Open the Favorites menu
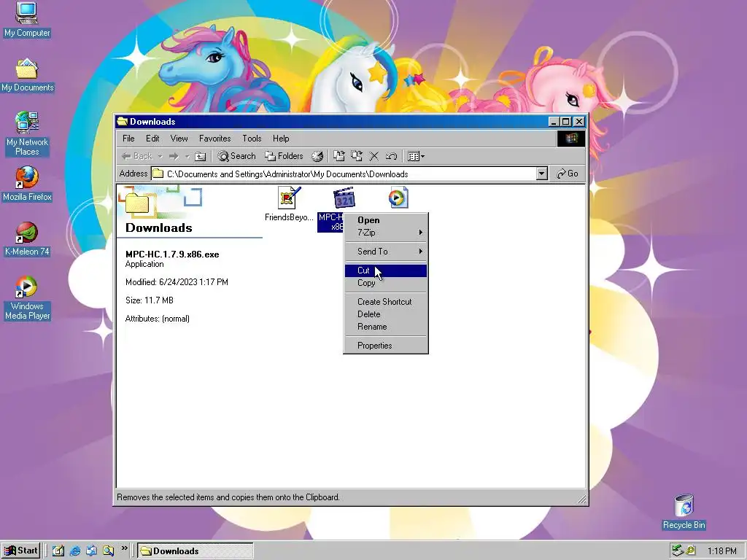 [x=215, y=139]
